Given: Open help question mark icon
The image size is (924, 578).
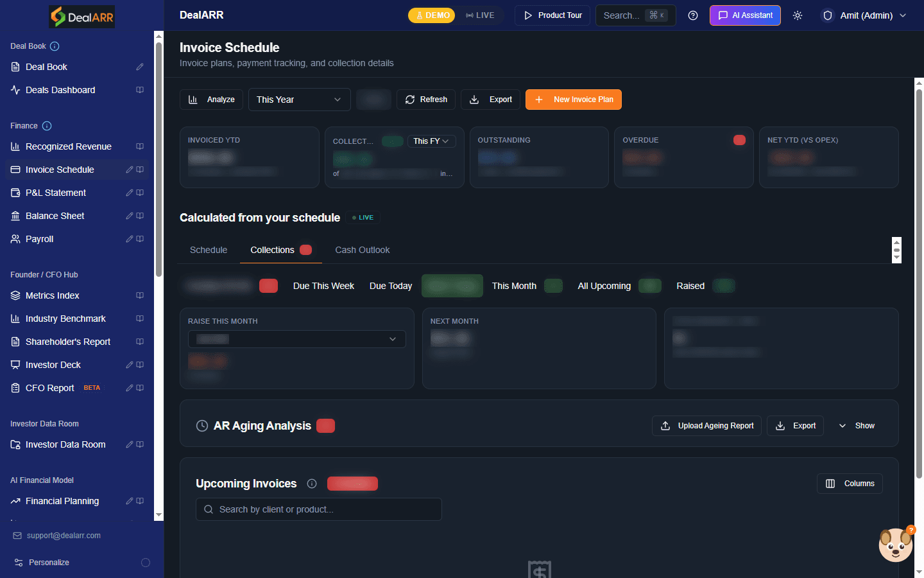Looking at the screenshot, I should pyautogui.click(x=693, y=15).
